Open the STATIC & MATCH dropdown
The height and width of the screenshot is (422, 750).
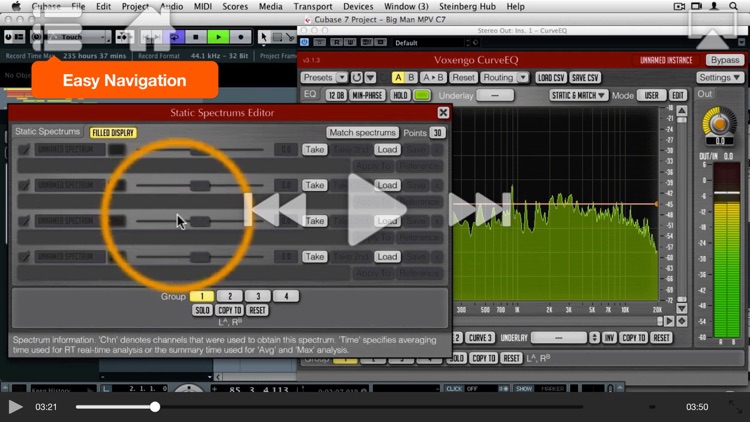(x=578, y=95)
